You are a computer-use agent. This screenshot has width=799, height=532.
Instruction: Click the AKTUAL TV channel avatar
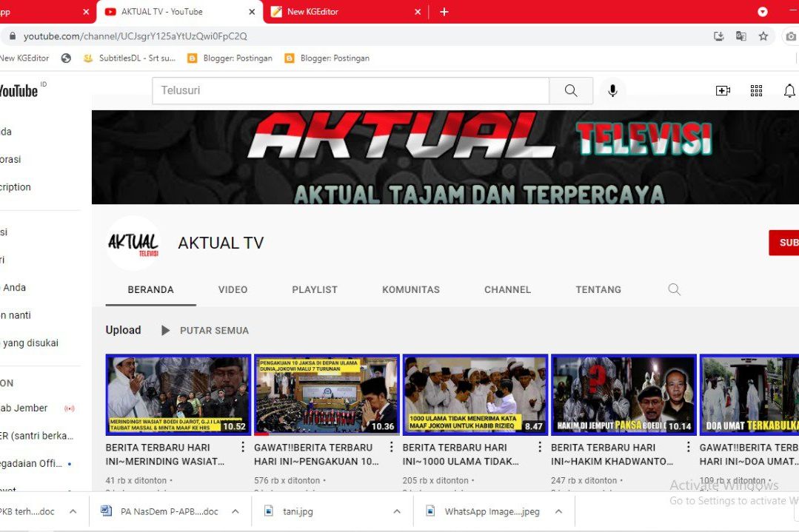133,243
